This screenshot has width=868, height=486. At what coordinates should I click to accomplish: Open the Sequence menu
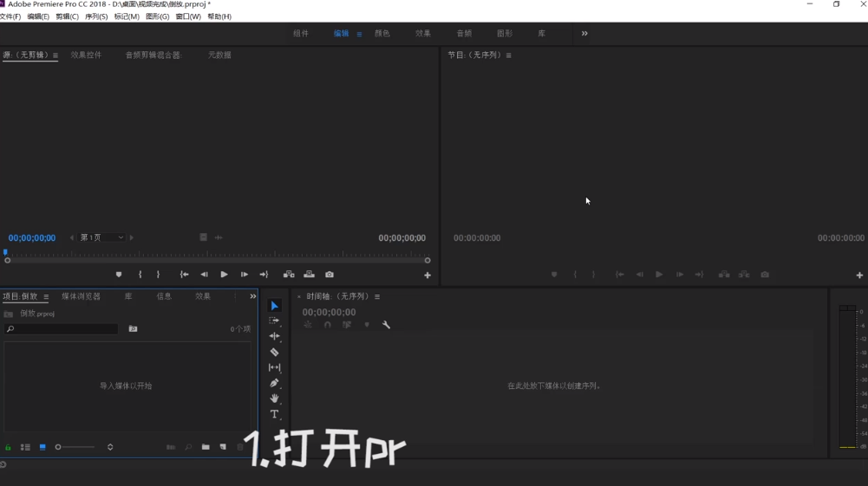click(x=96, y=16)
